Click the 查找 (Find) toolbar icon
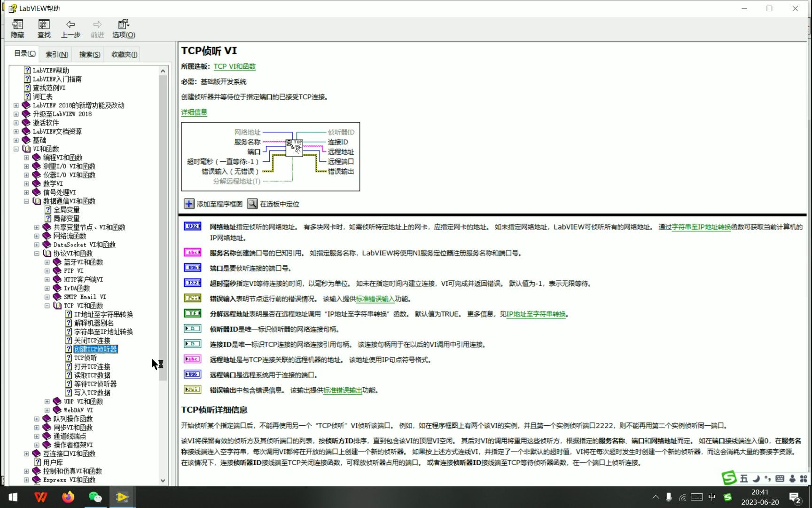Image resolution: width=812 pixels, height=508 pixels. click(x=44, y=29)
